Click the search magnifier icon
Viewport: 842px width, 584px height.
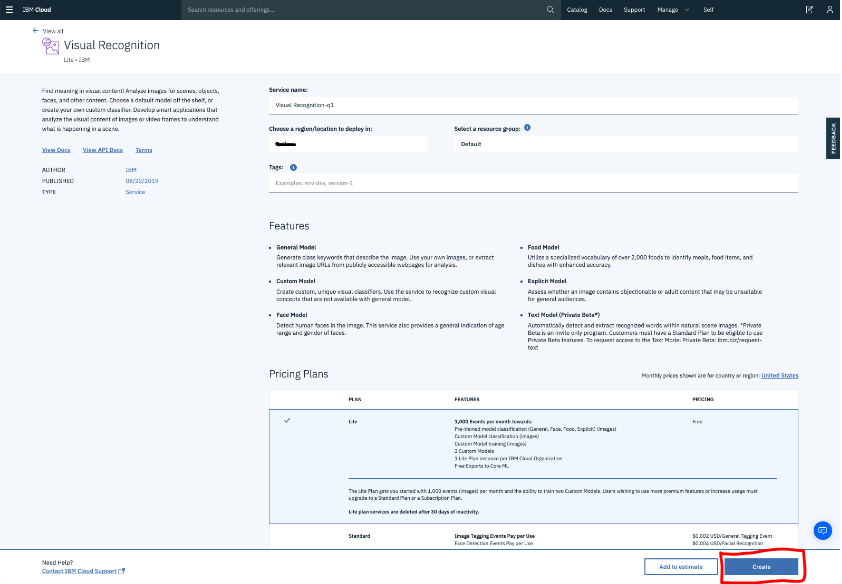point(550,10)
